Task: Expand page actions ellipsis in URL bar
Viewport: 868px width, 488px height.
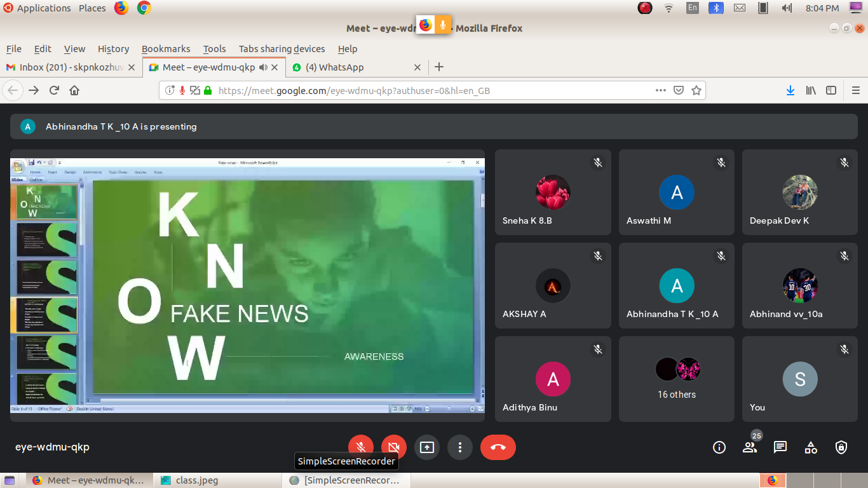Action: pos(661,90)
